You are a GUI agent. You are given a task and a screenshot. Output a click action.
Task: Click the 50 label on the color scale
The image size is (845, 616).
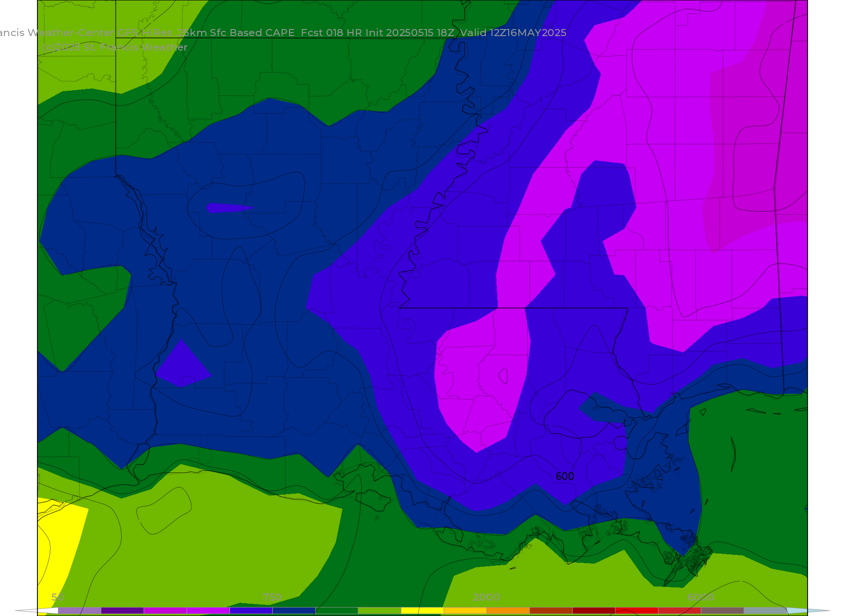coord(58,597)
